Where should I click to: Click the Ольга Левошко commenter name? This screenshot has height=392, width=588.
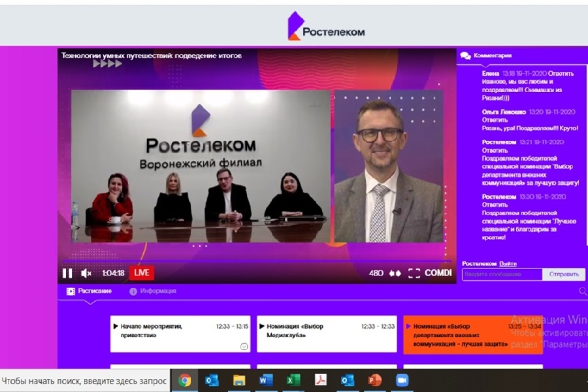click(504, 112)
